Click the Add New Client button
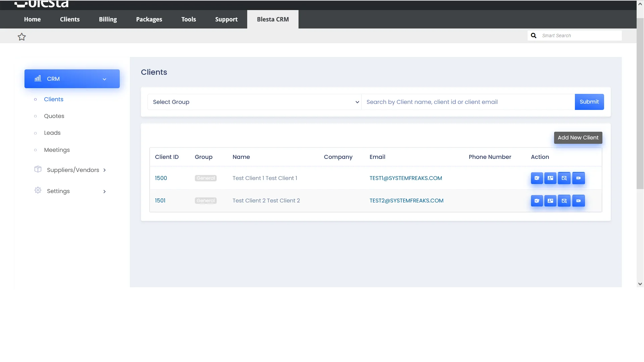This screenshot has width=644, height=362. click(578, 137)
